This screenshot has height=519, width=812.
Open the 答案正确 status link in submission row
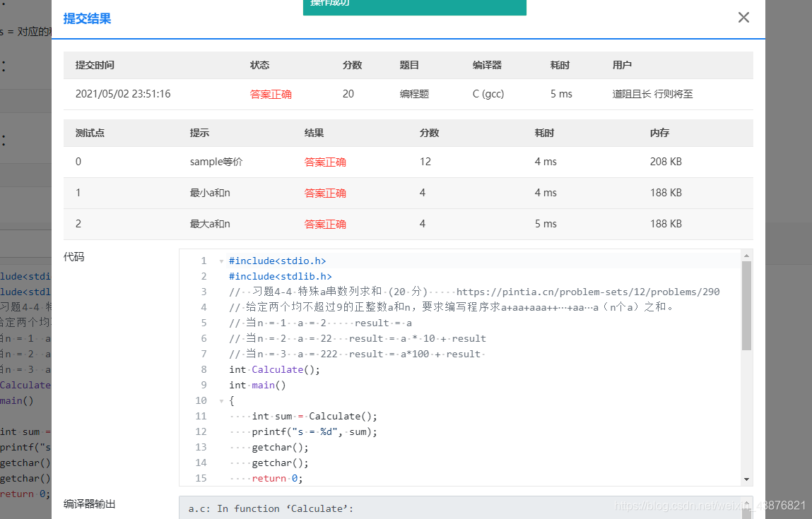pos(272,93)
